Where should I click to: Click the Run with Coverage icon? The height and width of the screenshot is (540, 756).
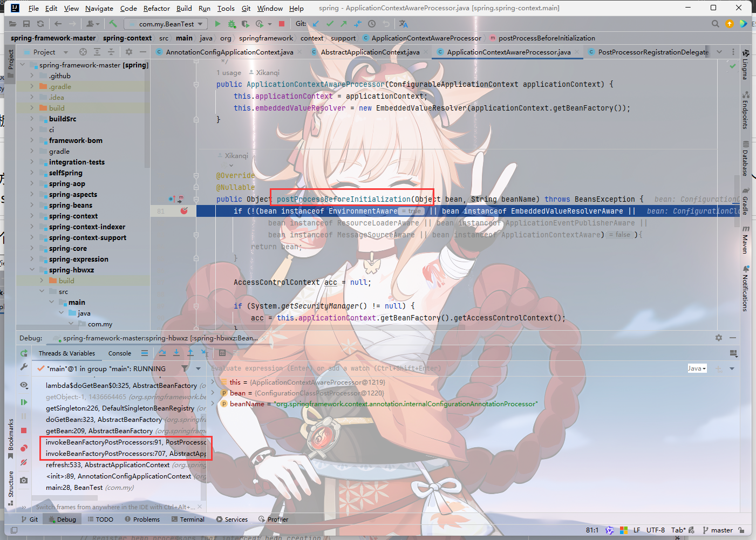pos(246,24)
